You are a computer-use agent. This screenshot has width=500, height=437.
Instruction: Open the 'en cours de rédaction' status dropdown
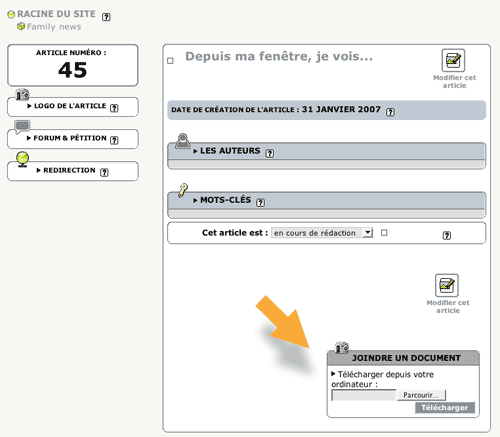point(322,233)
